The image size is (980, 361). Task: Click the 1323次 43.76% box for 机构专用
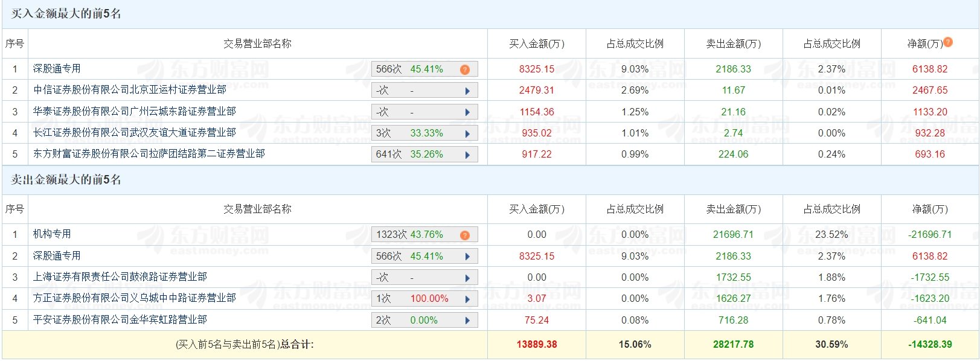click(424, 235)
